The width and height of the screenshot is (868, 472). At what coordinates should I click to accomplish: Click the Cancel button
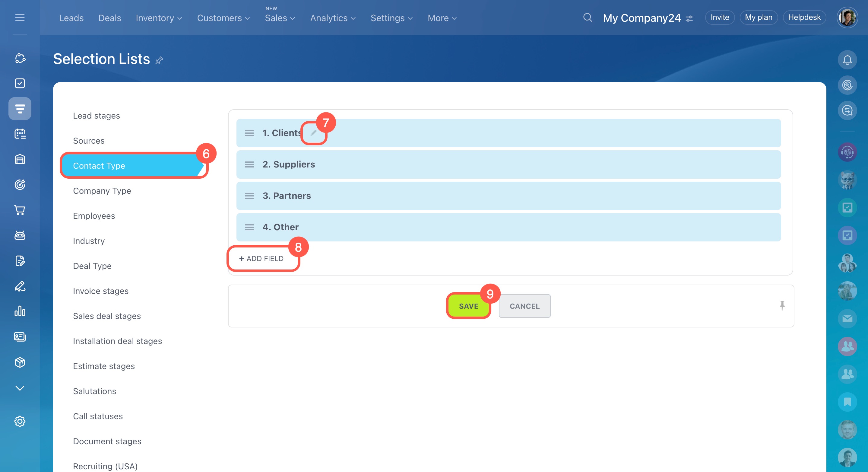tap(524, 306)
